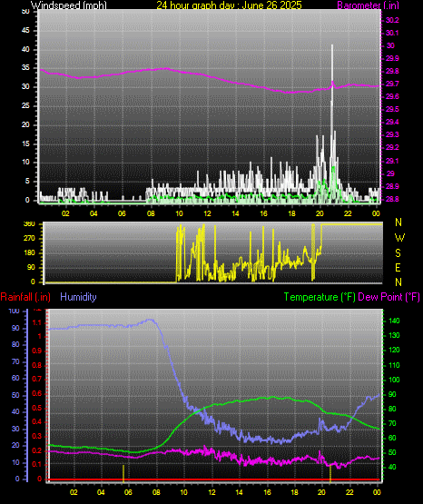Click the "29.8" barometer axis value
Screen dimensions: 423x504
click(x=392, y=71)
